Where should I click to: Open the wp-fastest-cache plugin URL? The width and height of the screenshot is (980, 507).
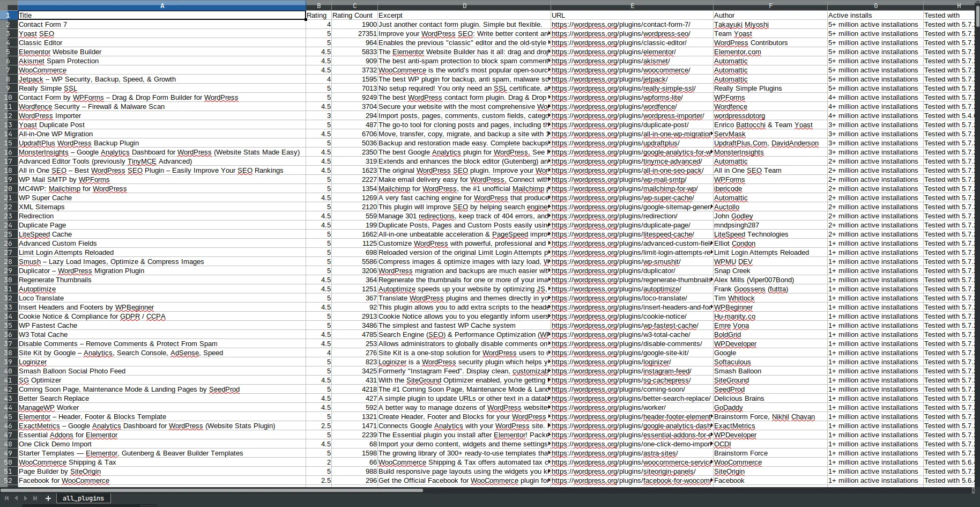[625, 326]
